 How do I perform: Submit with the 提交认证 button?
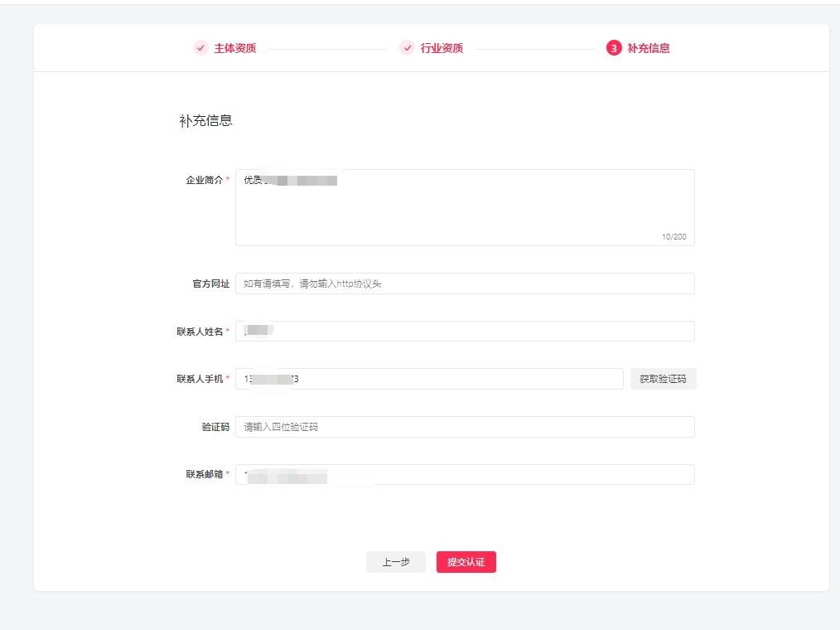tap(466, 562)
